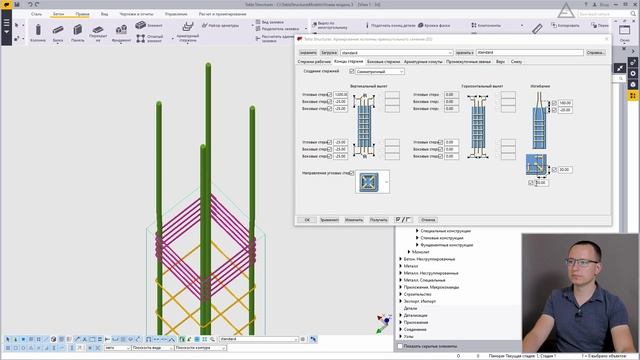Click the save-as standard name field
This screenshot has height=360, width=640.
pos(529,53)
